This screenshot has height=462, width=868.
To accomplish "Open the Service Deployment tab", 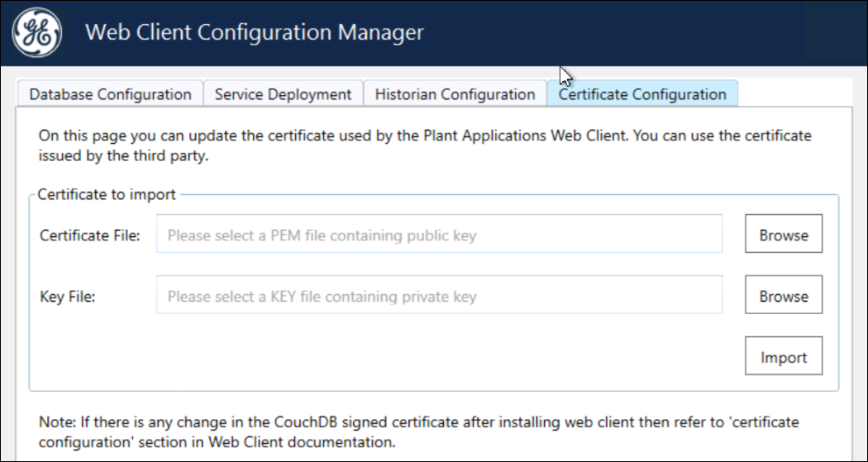I will pyautogui.click(x=283, y=94).
